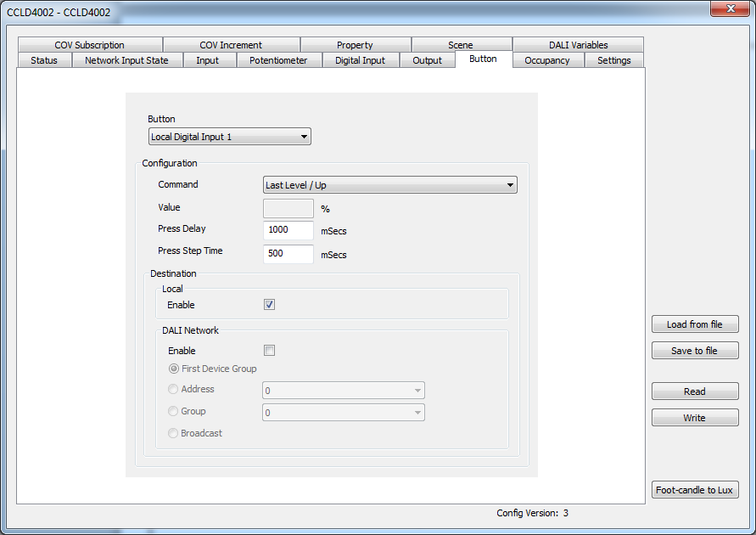This screenshot has height=535, width=756.
Task: Open the Property tab
Action: 355,45
